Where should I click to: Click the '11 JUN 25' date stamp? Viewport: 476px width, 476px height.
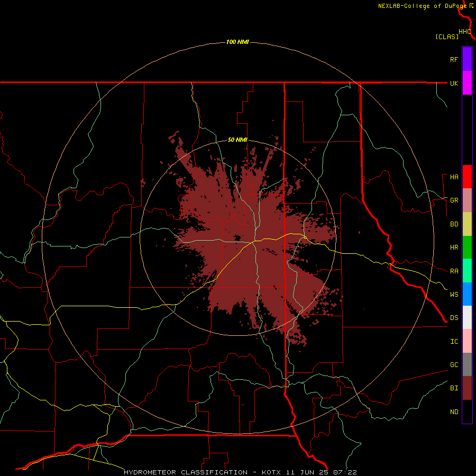(308, 472)
